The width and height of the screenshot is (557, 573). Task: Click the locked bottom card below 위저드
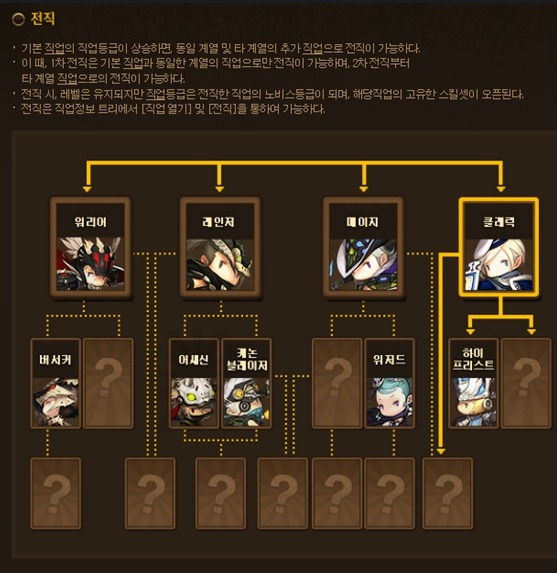(390, 493)
